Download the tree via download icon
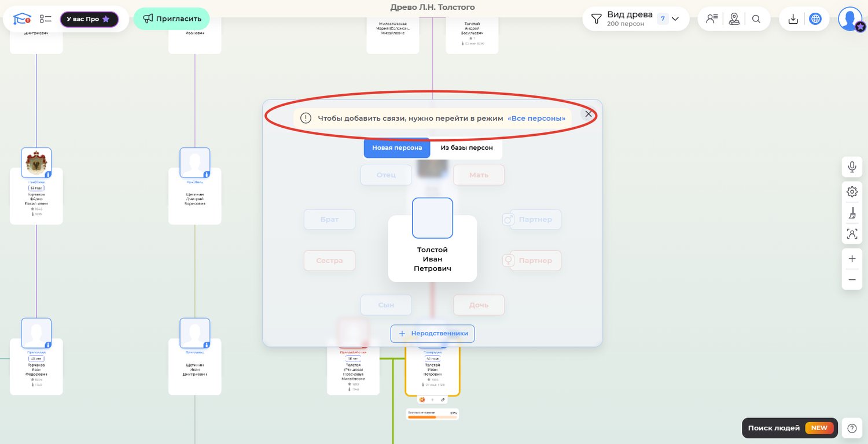This screenshot has height=444, width=868. (x=793, y=18)
